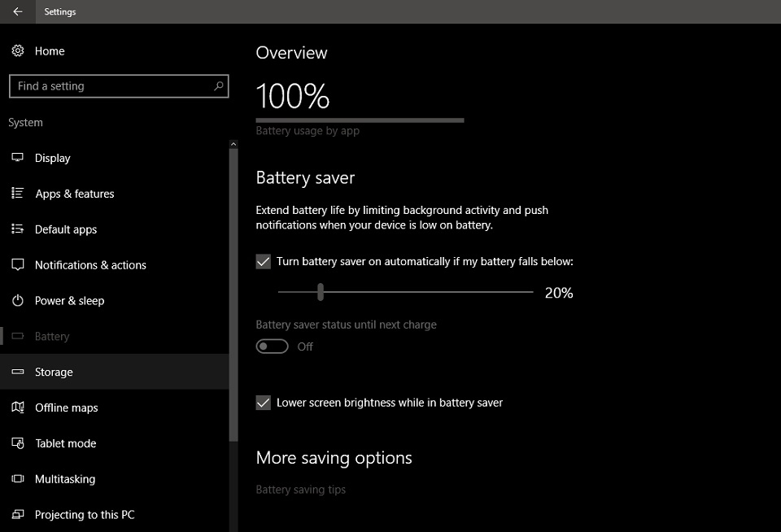The width and height of the screenshot is (781, 532).
Task: Adjust the battery saver threshold slider
Action: click(320, 291)
